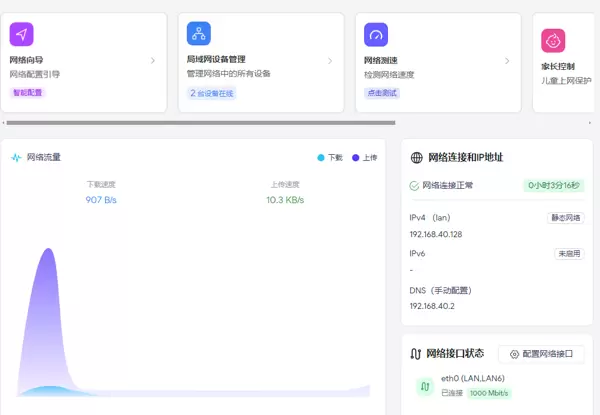
Task: Click the 点击测试 speed test link
Action: 382,93
